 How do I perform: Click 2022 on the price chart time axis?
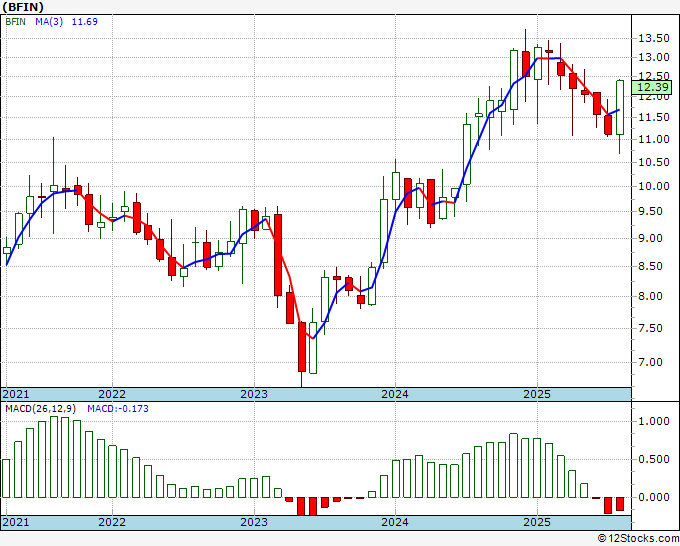click(112, 394)
